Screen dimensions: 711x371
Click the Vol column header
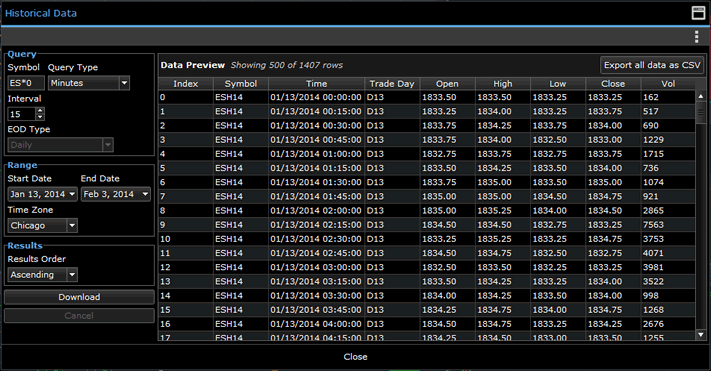[668, 84]
